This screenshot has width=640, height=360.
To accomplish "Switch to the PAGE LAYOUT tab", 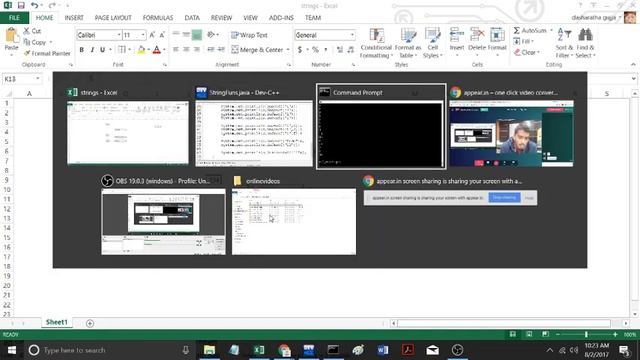I will [113, 18].
